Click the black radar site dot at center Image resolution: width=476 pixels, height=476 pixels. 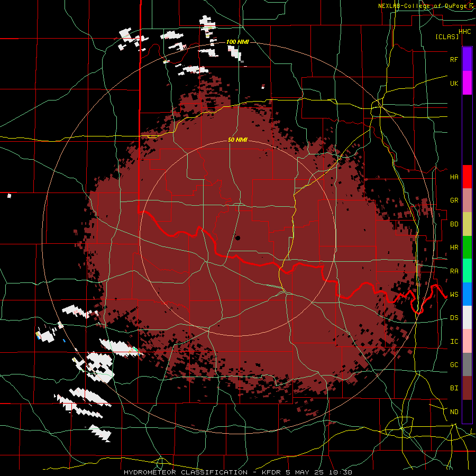(237, 238)
